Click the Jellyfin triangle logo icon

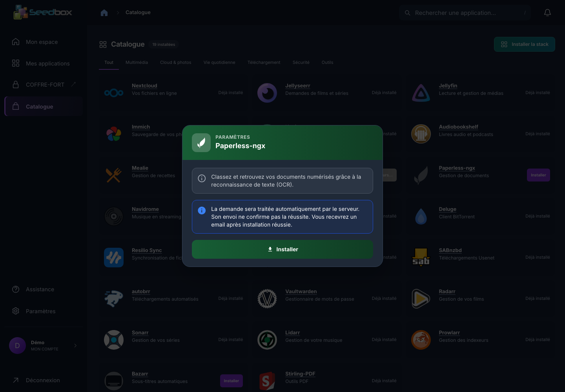pos(421,93)
